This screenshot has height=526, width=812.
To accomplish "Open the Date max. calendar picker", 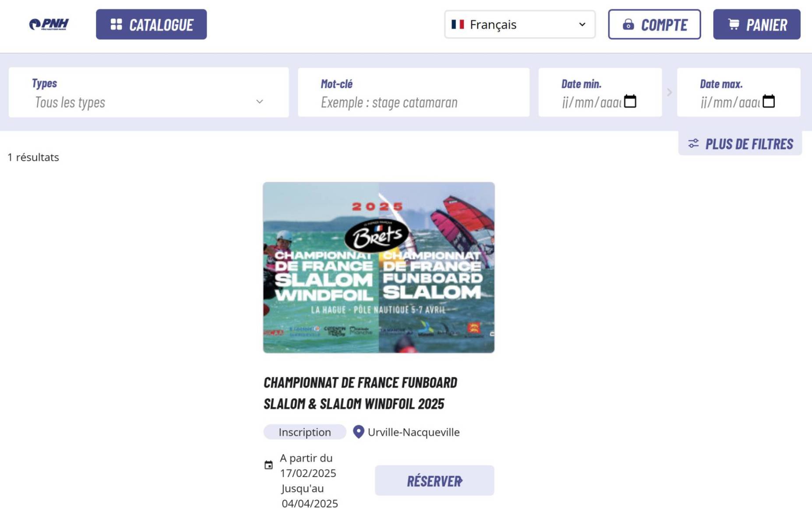I will tap(768, 101).
